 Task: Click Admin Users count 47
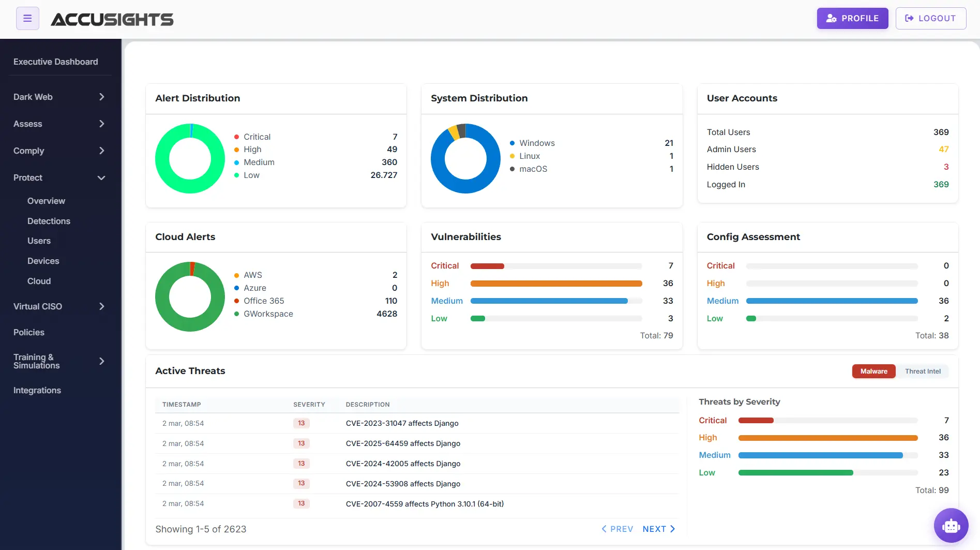coord(944,149)
